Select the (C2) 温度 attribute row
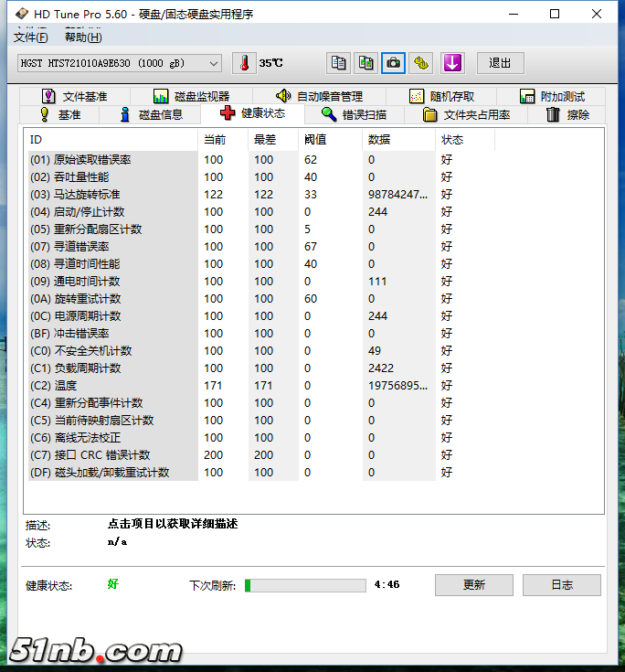Screen dimensions: 625x672 click(x=111, y=386)
